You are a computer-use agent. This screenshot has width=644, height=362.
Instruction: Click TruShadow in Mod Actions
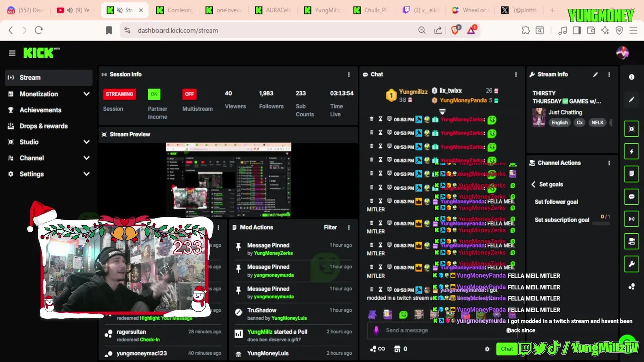(x=262, y=310)
